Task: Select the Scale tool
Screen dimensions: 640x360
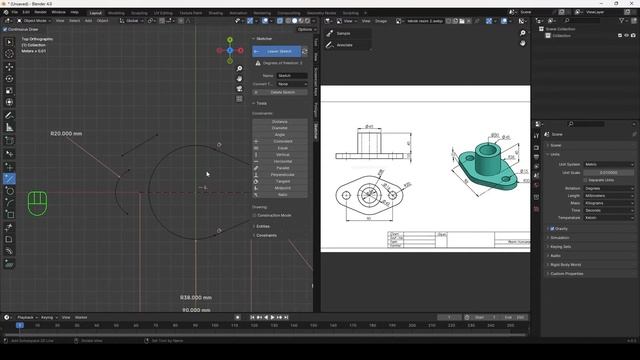Action: click(x=9, y=91)
